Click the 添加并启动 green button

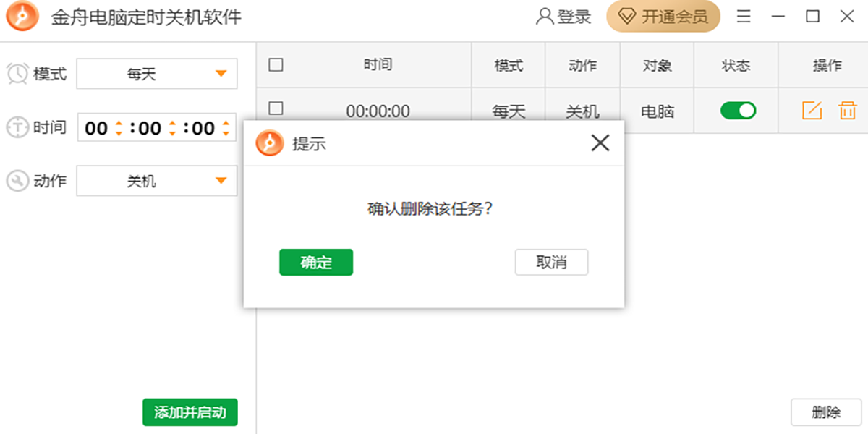pyautogui.click(x=190, y=412)
